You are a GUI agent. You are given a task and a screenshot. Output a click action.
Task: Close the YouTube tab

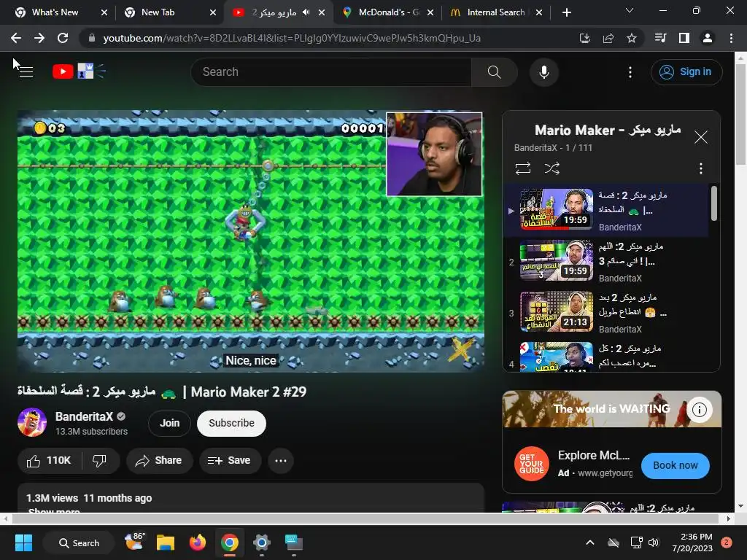tap(322, 12)
